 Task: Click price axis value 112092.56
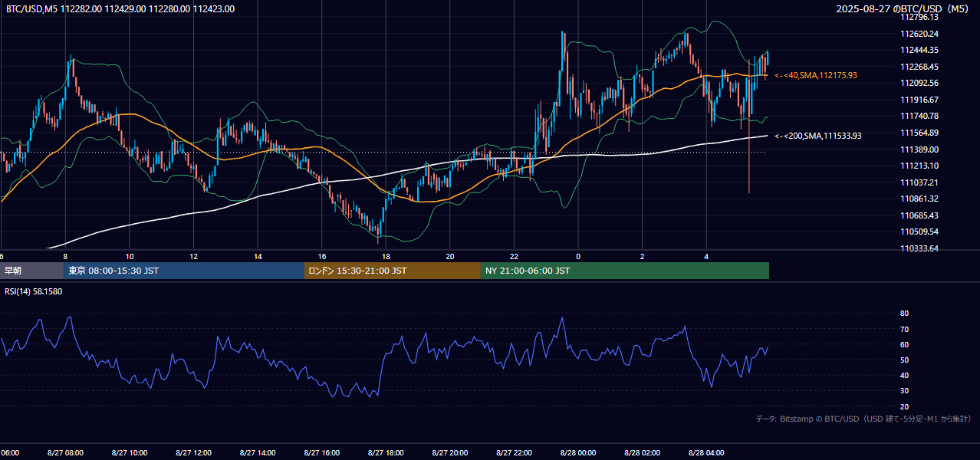tap(919, 83)
